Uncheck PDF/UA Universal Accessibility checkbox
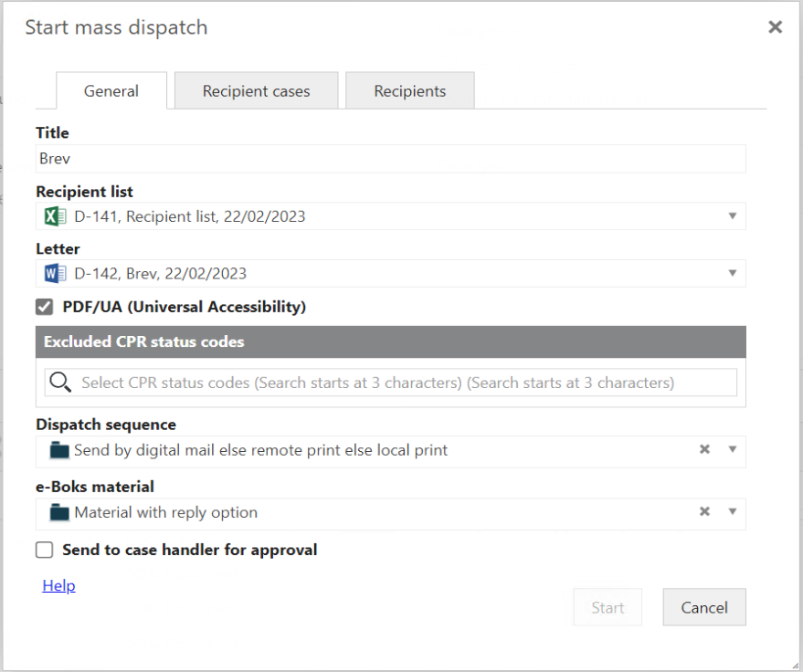 44,307
